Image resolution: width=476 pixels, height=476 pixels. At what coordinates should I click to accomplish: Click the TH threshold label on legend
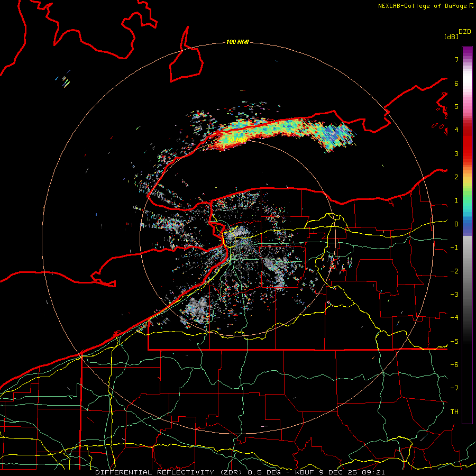pyautogui.click(x=454, y=412)
